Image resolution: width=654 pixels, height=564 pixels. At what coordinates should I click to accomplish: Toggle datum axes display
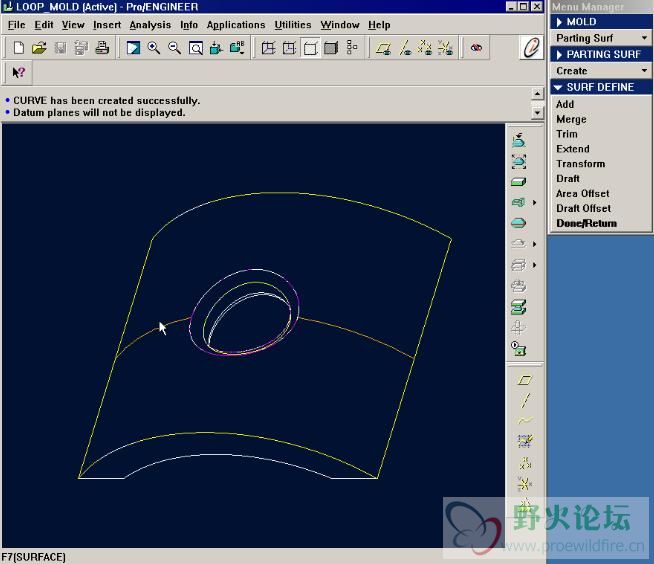coord(405,48)
